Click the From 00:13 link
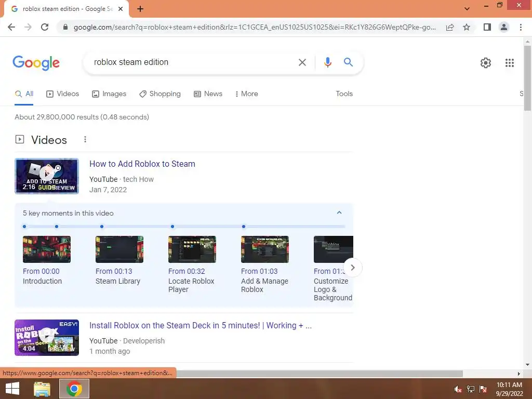Viewport: 532px width, 399px height. pos(114,271)
